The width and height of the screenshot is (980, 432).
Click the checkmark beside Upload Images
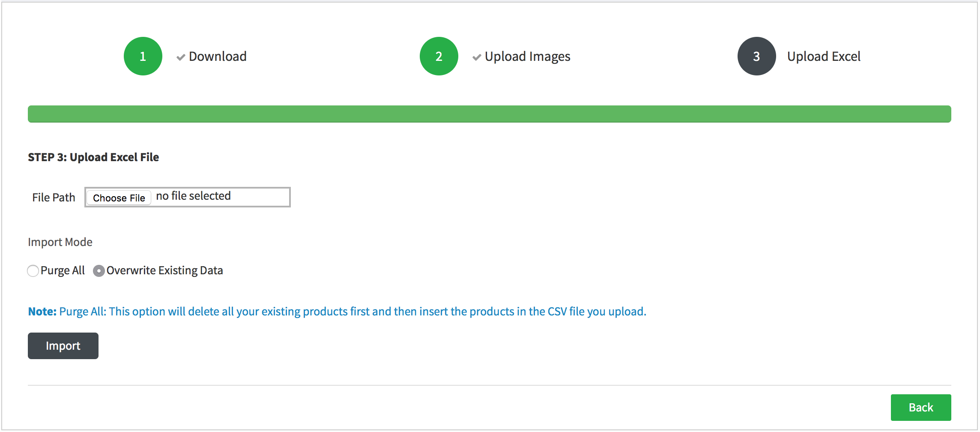pyautogui.click(x=477, y=57)
